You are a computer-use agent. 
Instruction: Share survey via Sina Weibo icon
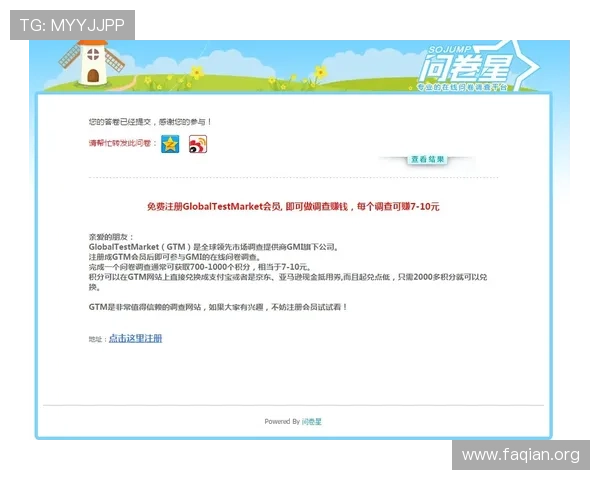(x=198, y=144)
